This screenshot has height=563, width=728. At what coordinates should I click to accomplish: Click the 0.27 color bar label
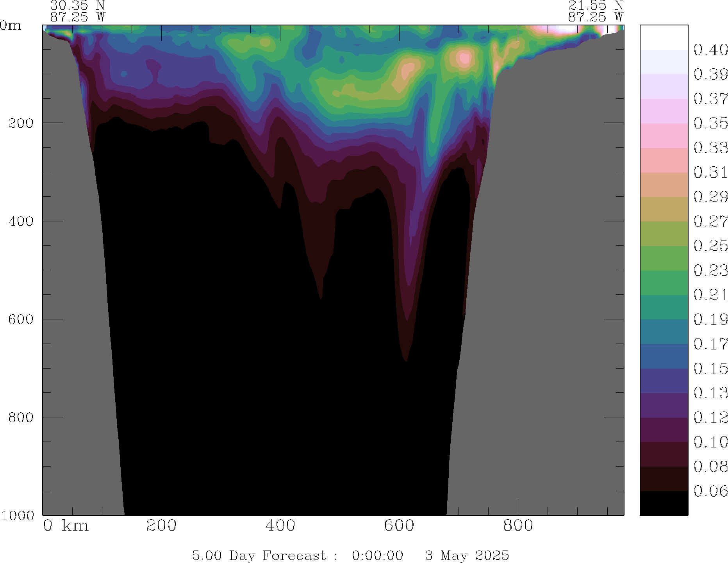click(x=710, y=221)
